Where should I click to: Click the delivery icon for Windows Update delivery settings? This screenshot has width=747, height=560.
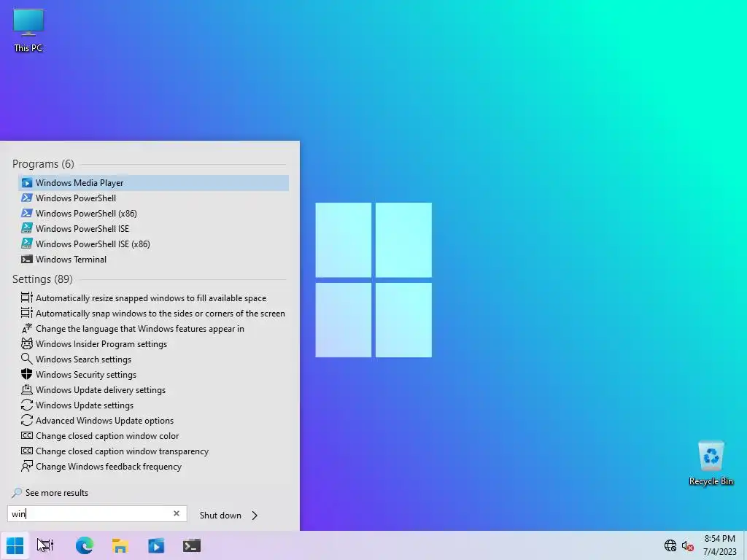(27, 389)
